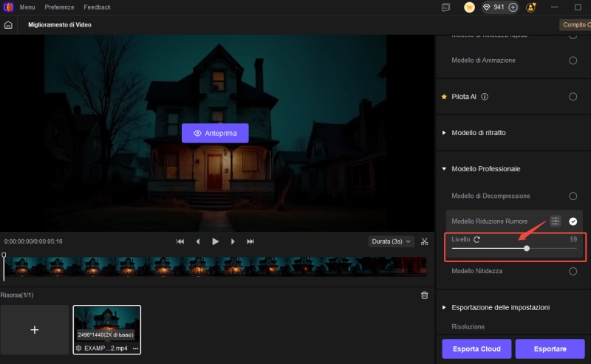The image size is (591, 364).
Task: Click the scissors trim icon
Action: click(425, 241)
